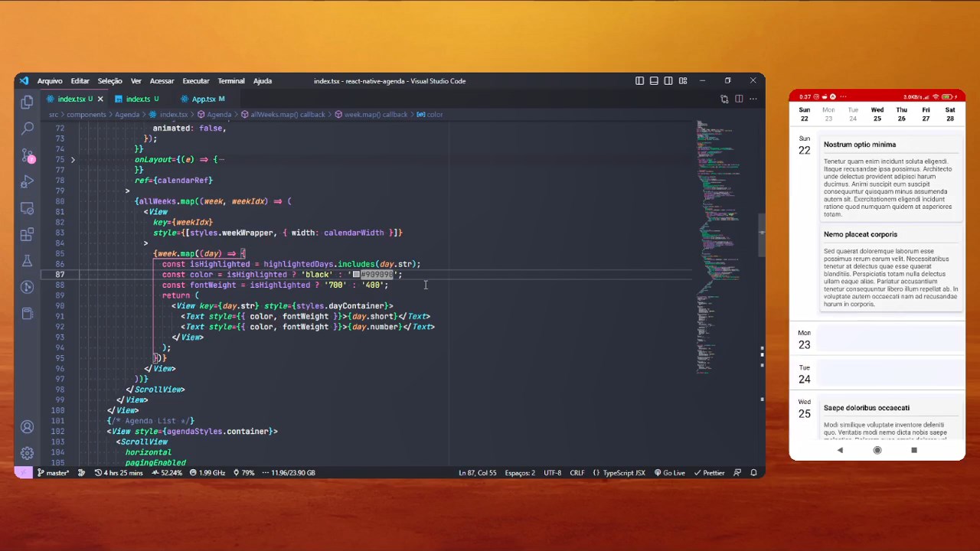980x551 pixels.
Task: Open the Terminal menu
Action: pos(230,80)
